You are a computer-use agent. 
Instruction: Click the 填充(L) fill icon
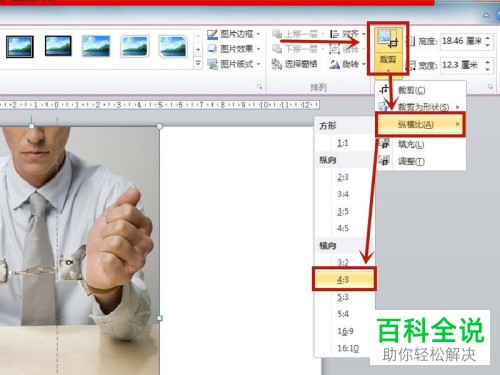point(385,145)
